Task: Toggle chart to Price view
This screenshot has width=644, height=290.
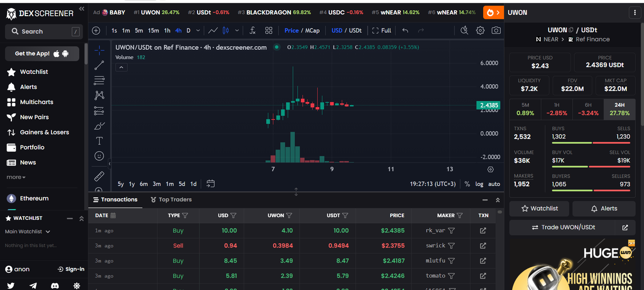Action: point(291,31)
